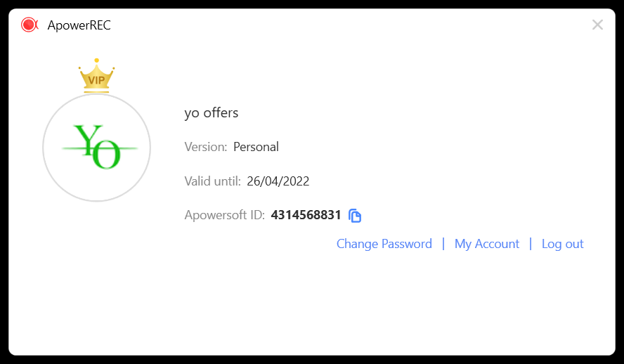Screen dimensions: 624x364
Task: Click the username 'yo offers'
Action: pos(212,113)
